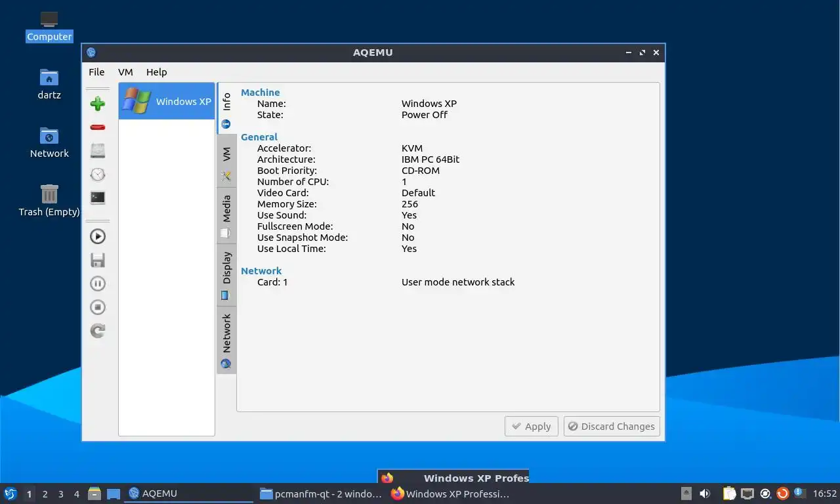Click the KVM accelerator value

coord(412,148)
